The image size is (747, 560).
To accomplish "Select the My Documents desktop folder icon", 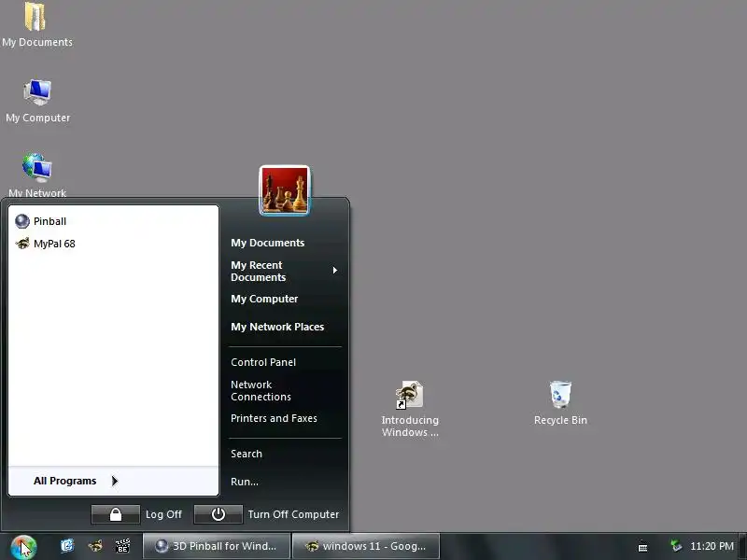I will (36, 25).
